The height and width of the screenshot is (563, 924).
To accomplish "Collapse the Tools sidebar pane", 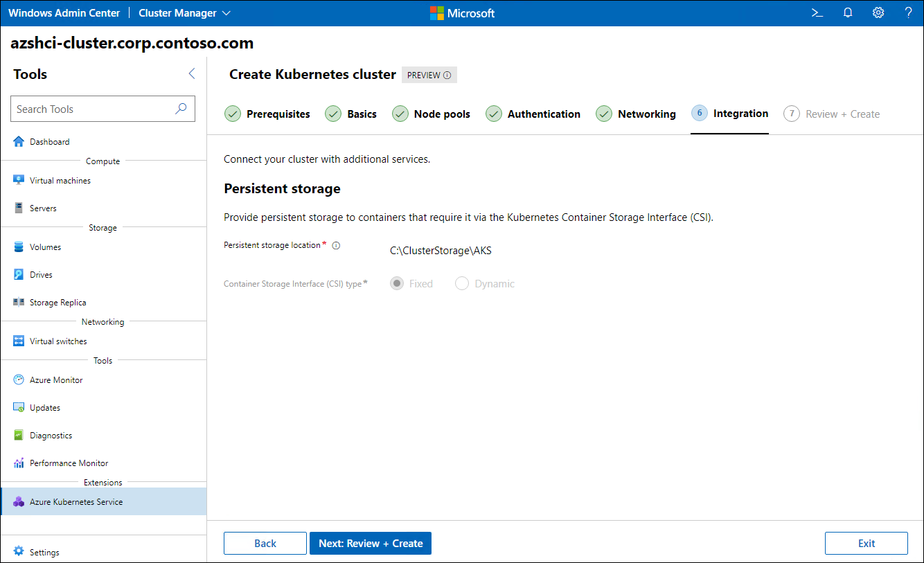I will 192,73.
